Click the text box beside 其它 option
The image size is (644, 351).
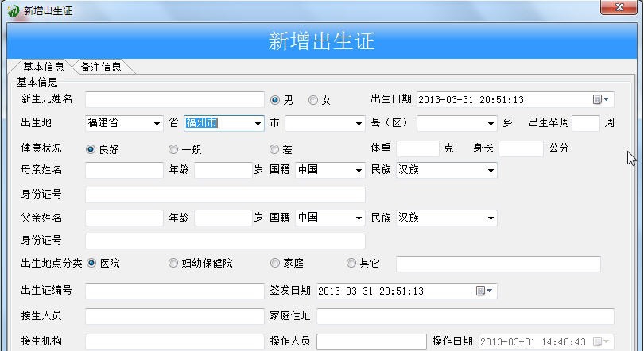pos(499,264)
